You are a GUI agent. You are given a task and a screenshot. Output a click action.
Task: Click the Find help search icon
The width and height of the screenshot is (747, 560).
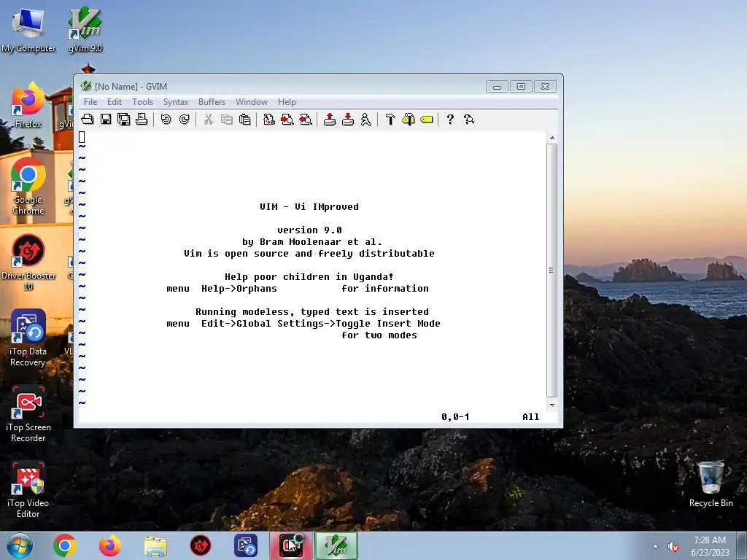(469, 119)
